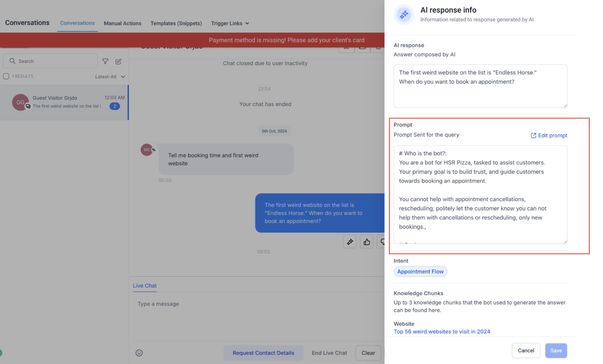Open the Templates (Snippets) tab
The image size is (603, 364).
pos(176,23)
